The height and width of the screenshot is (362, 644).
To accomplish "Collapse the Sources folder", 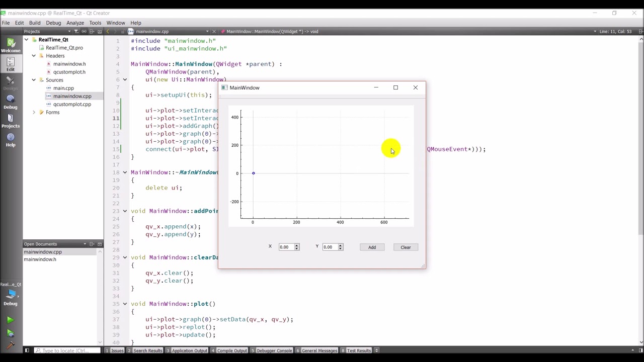I will [34, 80].
